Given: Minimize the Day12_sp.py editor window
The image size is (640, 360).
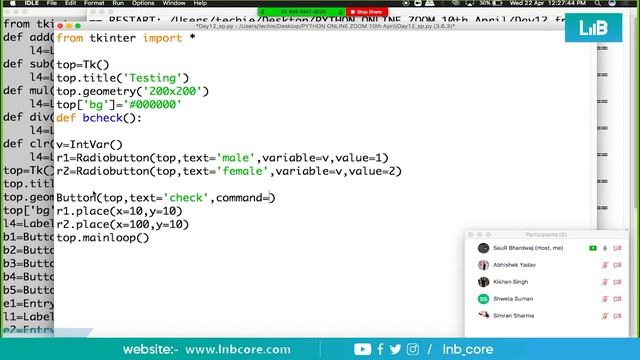Looking at the screenshot, I should coord(69,26).
